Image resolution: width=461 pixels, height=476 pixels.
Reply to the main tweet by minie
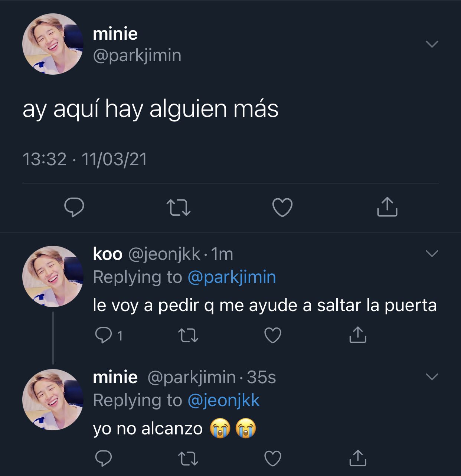pos(74,207)
